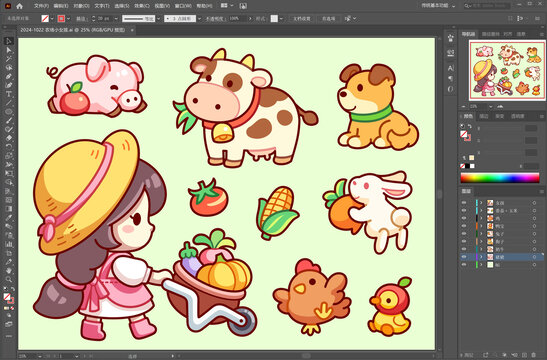The height and width of the screenshot is (360, 547).
Task: Switch to the 透明度 transparency tab
Action: (x=517, y=116)
